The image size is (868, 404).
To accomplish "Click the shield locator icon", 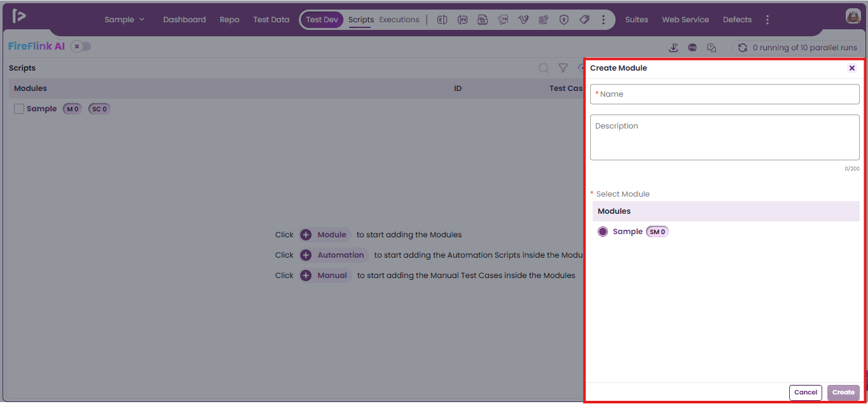I will coord(564,20).
